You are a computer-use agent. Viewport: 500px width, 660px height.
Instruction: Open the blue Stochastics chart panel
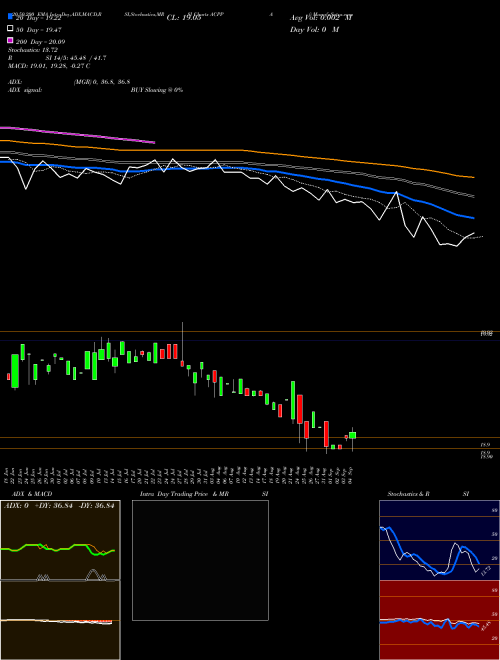[x=439, y=540]
